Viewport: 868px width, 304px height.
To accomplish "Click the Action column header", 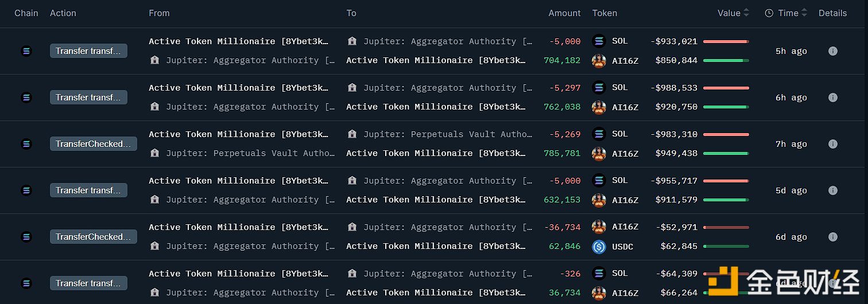I will (x=63, y=13).
